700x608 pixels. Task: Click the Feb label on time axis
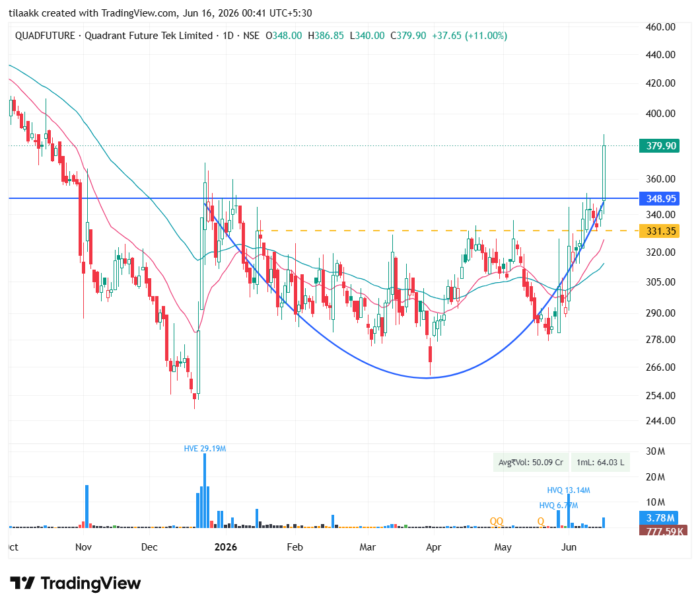coord(295,547)
